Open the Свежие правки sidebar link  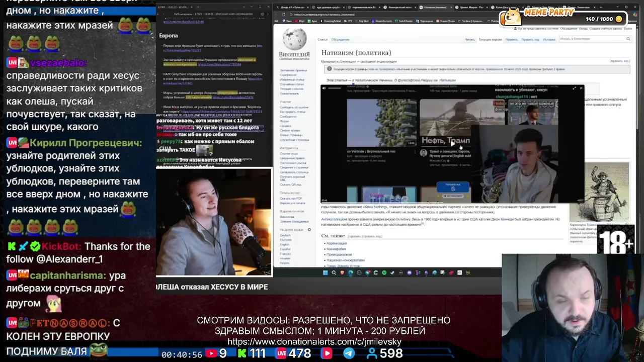(x=290, y=131)
